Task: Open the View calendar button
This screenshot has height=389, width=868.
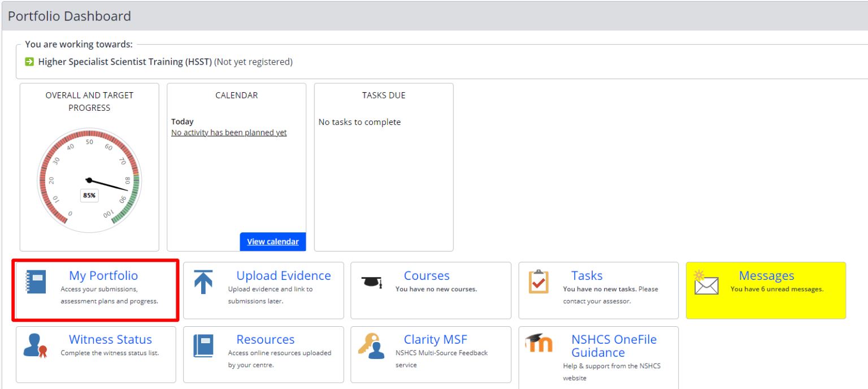Action: click(x=273, y=241)
